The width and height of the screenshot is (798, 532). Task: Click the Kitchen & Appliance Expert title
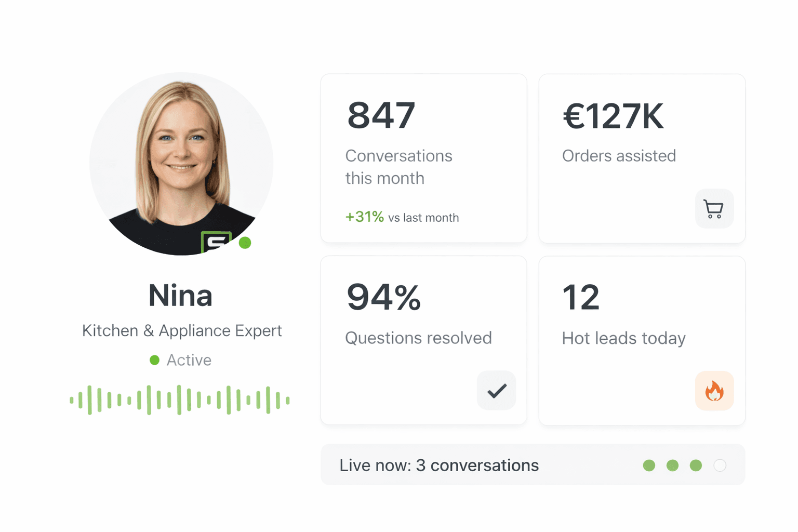pos(182,331)
